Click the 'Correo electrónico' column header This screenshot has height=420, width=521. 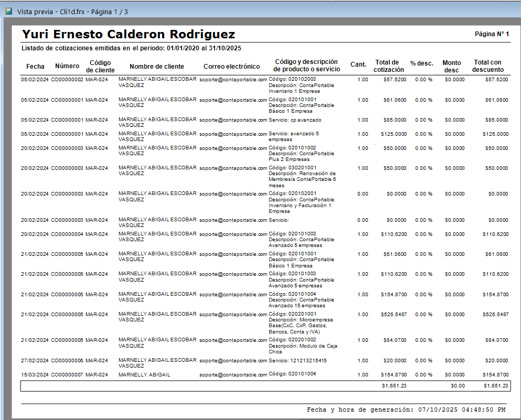click(231, 67)
